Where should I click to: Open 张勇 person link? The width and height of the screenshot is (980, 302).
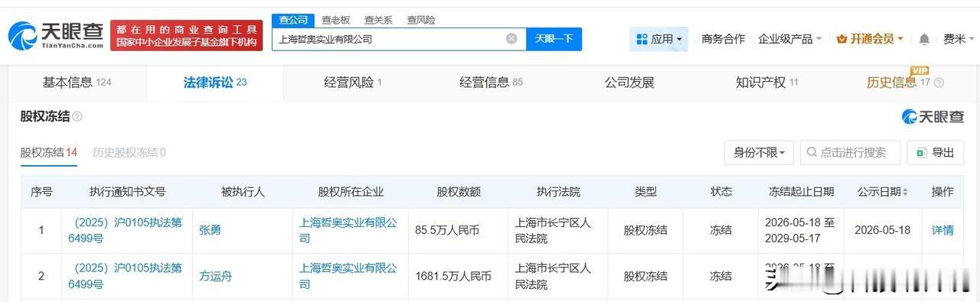[209, 230]
